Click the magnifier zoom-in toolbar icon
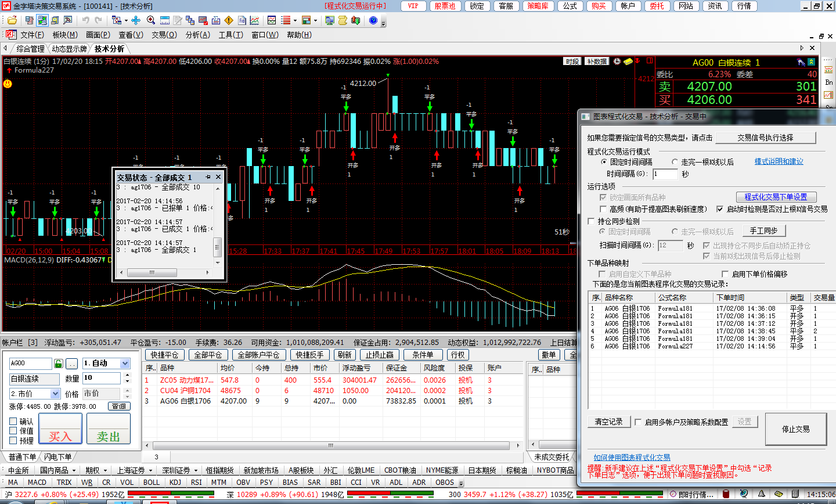The width and height of the screenshot is (836, 504). (x=151, y=20)
